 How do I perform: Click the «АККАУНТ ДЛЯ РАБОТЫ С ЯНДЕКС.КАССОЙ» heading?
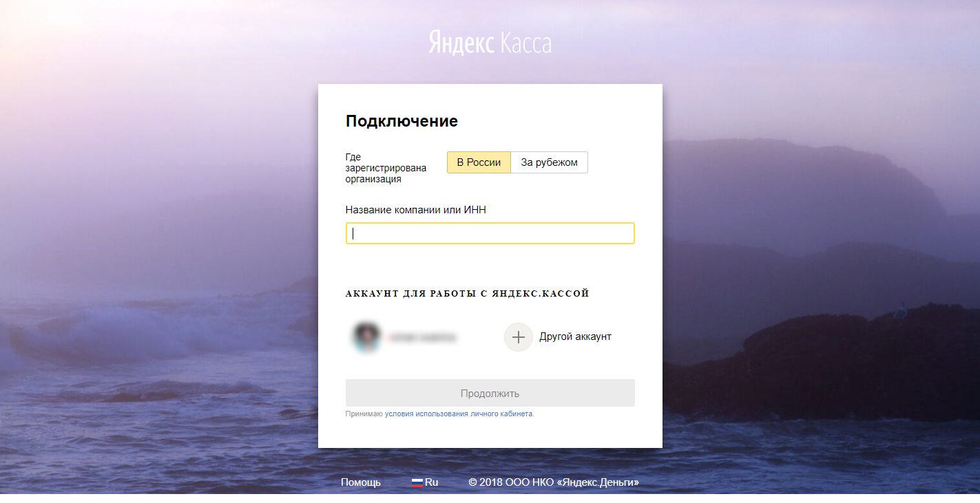(467, 293)
